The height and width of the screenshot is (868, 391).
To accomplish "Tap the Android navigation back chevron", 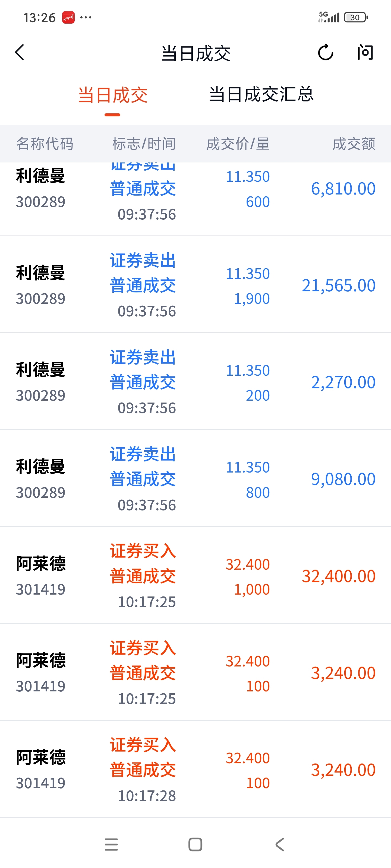I will (280, 844).
